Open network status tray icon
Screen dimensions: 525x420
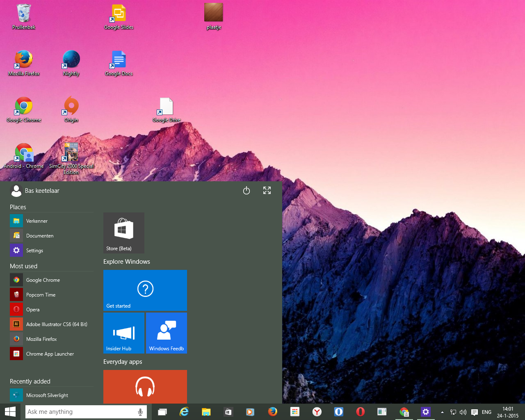[453, 412]
